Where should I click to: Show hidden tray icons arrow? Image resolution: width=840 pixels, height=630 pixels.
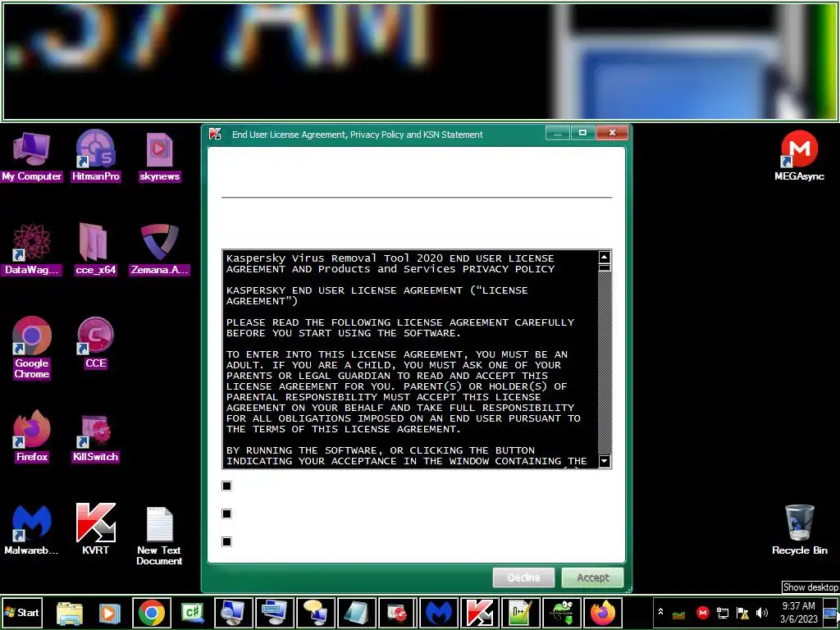click(660, 612)
